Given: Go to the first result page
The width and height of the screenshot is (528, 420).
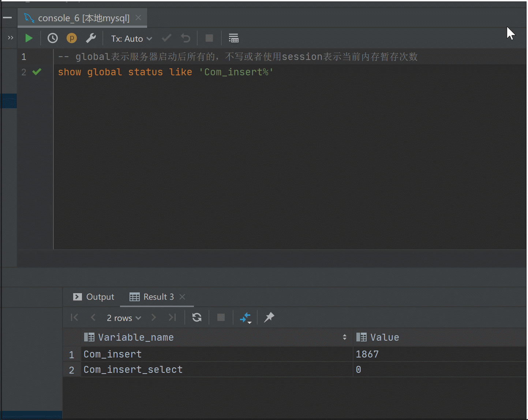Looking at the screenshot, I should coord(74,317).
